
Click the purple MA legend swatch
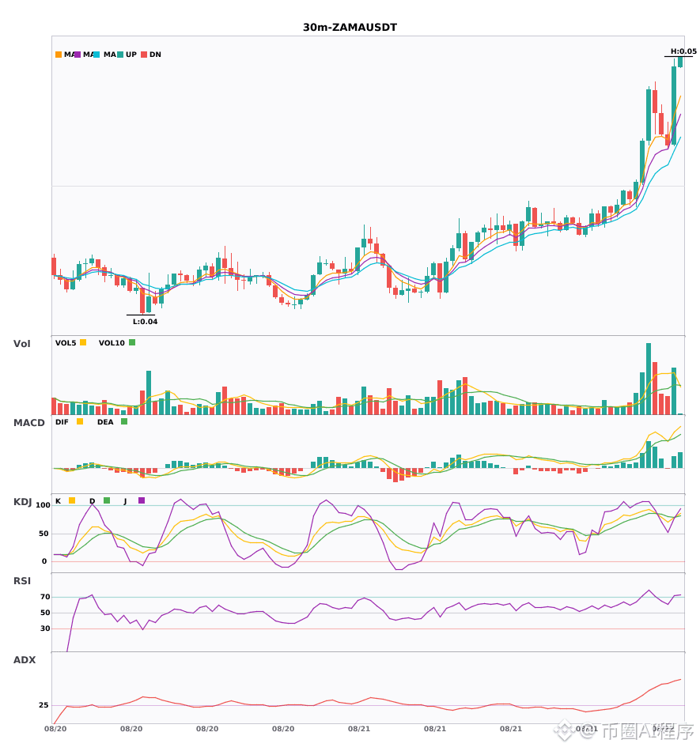coord(78,55)
